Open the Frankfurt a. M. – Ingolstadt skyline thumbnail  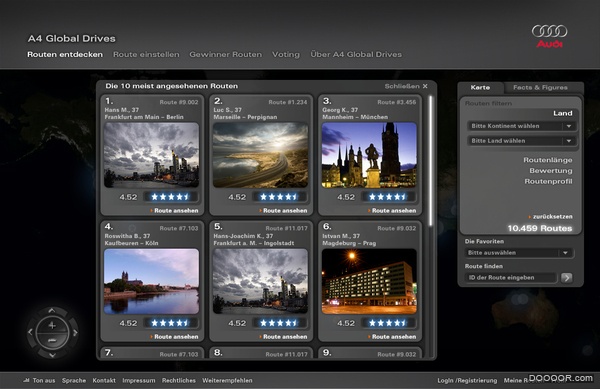(260, 282)
